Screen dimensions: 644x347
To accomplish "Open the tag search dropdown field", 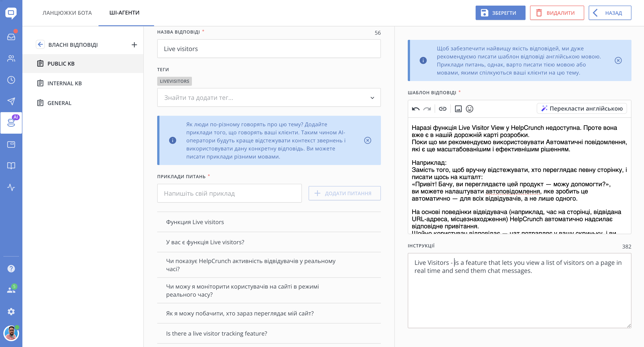I will [x=269, y=98].
